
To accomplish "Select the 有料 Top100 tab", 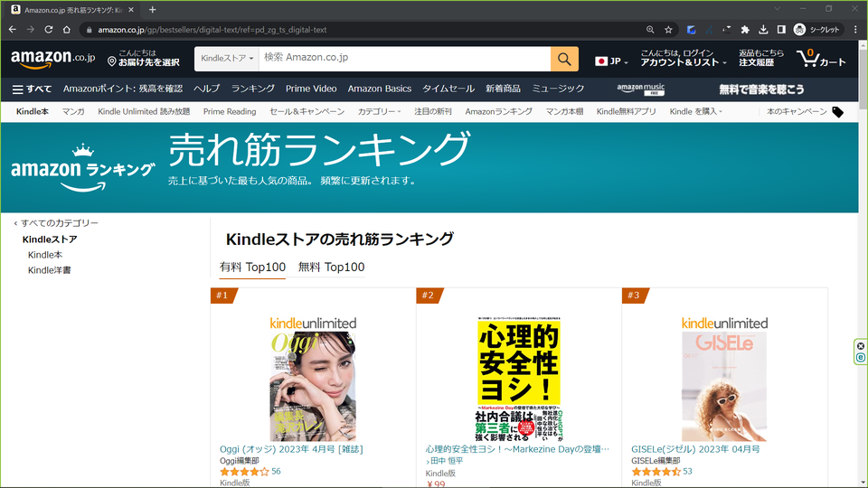I will pos(252,267).
